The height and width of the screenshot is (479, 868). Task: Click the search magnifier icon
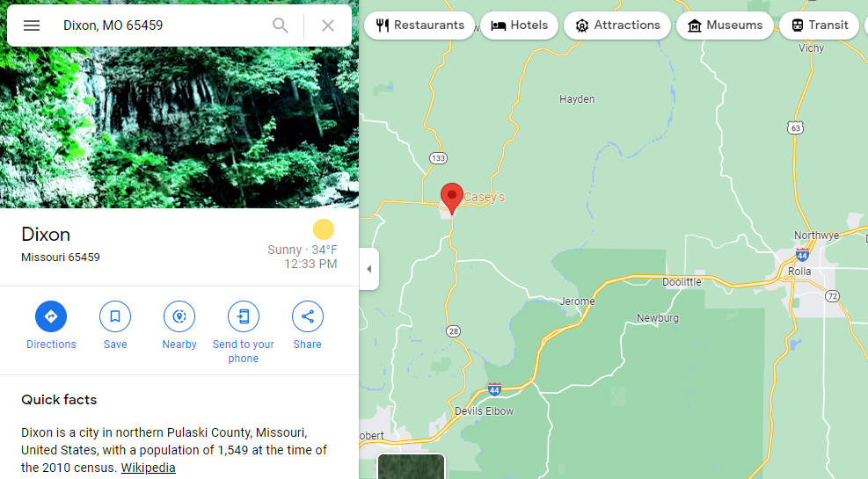pos(281,25)
